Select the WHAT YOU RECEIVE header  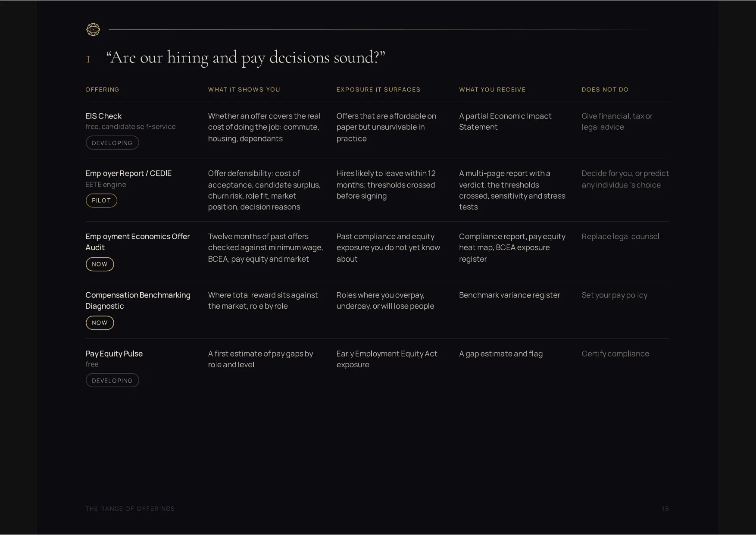492,90
